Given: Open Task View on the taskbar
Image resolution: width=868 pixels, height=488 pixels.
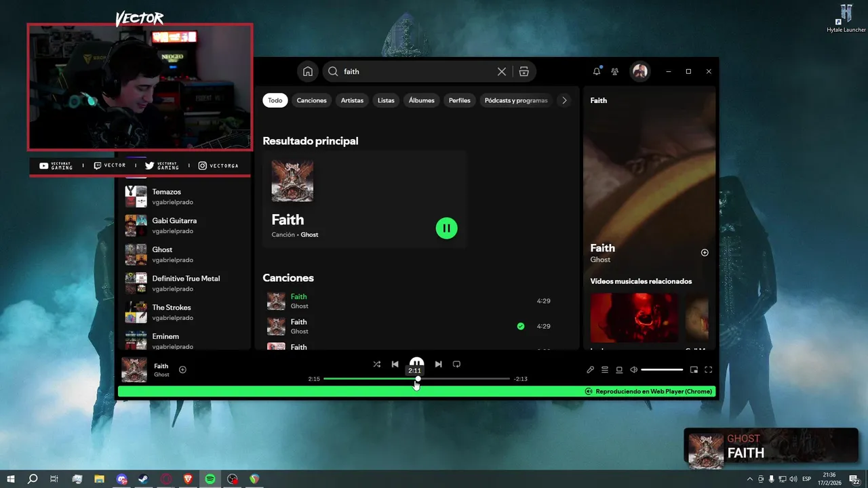Looking at the screenshot, I should pyautogui.click(x=54, y=479).
